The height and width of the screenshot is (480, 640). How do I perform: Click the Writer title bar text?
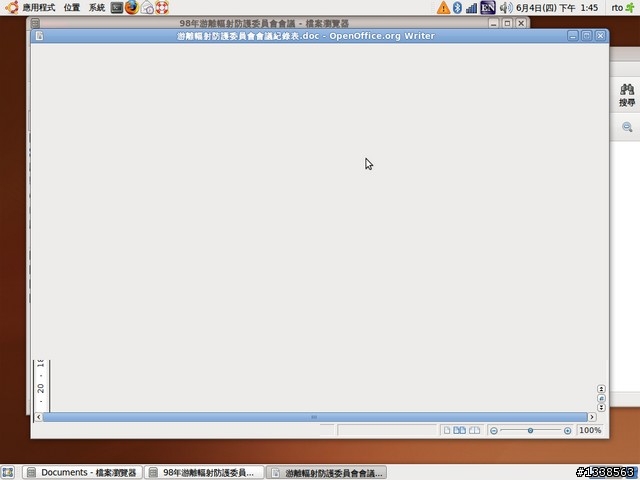pos(306,36)
